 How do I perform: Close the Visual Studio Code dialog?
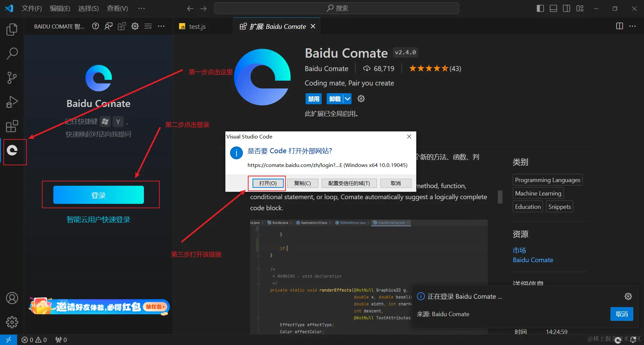click(409, 136)
